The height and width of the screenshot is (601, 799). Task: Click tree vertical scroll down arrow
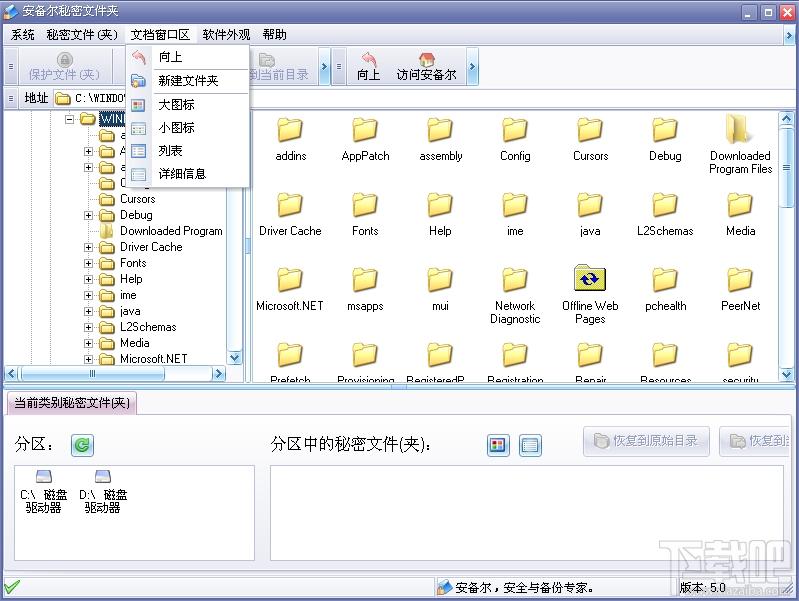(234, 358)
